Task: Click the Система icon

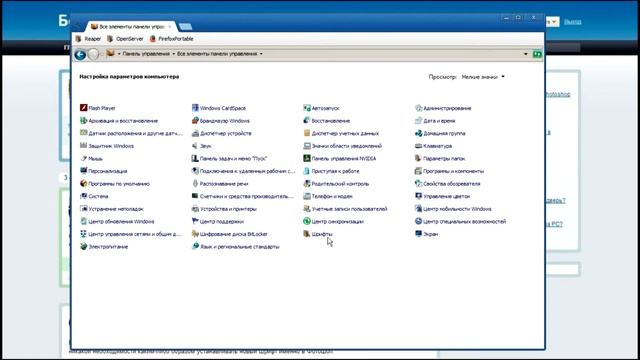Action: (x=83, y=196)
